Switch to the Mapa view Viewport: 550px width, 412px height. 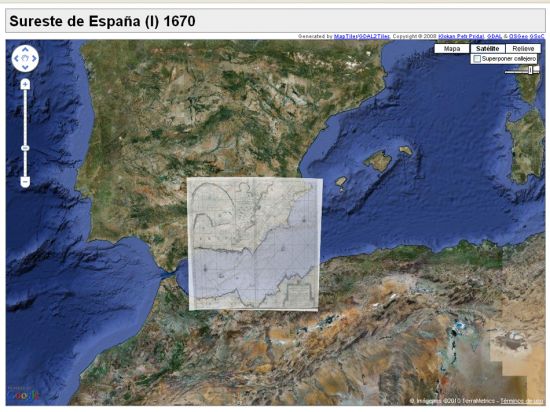point(452,49)
